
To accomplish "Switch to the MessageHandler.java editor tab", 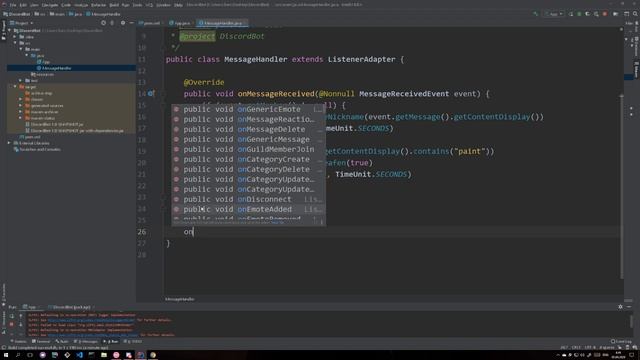I will [222, 23].
